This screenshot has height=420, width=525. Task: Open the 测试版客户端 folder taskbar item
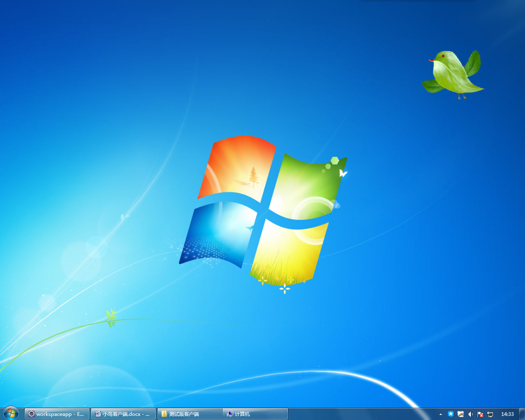[x=190, y=414]
